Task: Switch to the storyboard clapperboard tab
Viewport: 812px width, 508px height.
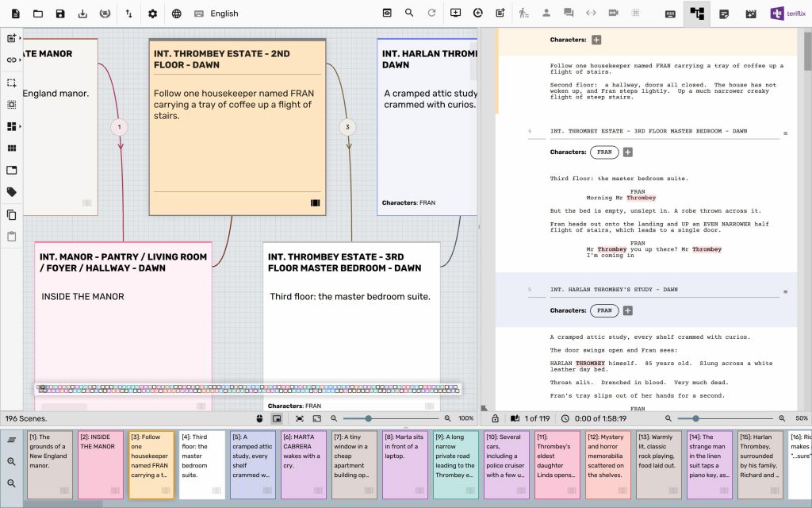Action: pyautogui.click(x=749, y=13)
